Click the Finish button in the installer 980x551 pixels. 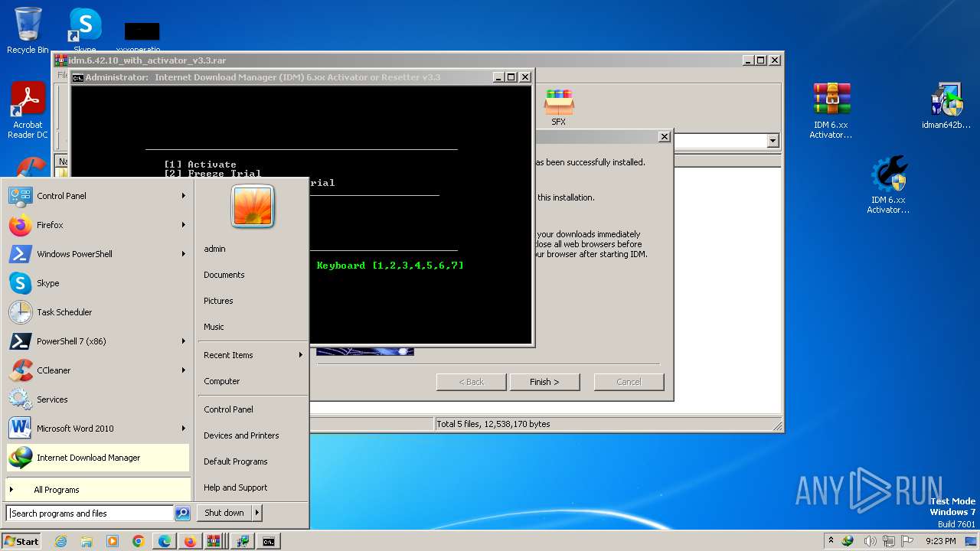coord(544,382)
